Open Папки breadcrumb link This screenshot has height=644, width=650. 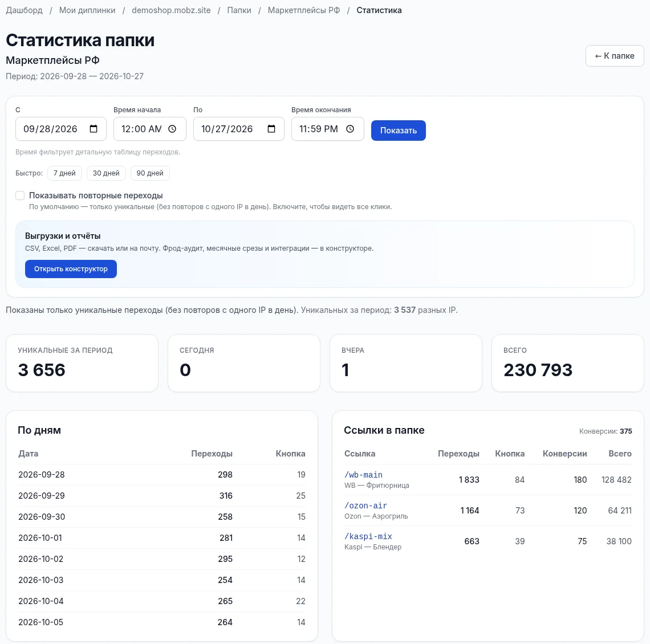(239, 10)
